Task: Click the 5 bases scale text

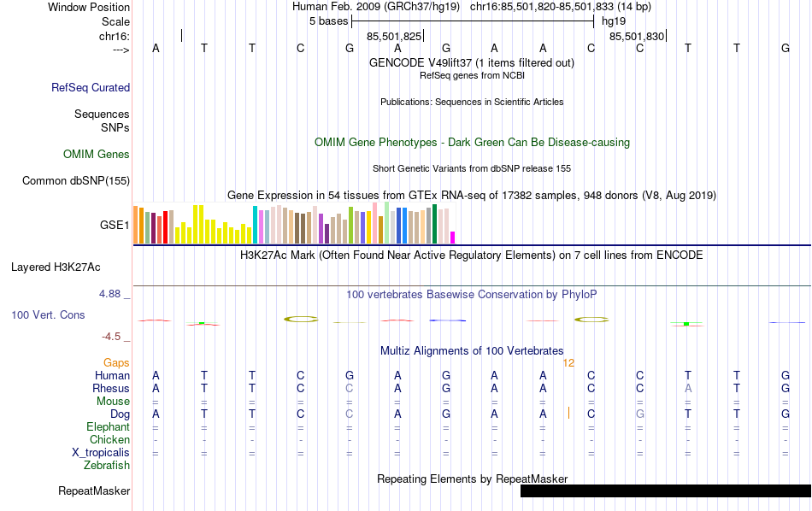Action: pyautogui.click(x=329, y=21)
